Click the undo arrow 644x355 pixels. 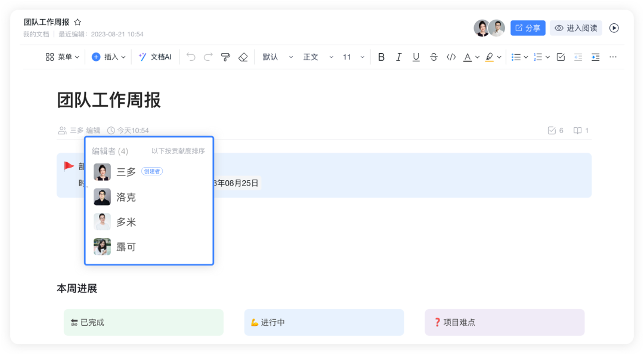(x=191, y=57)
